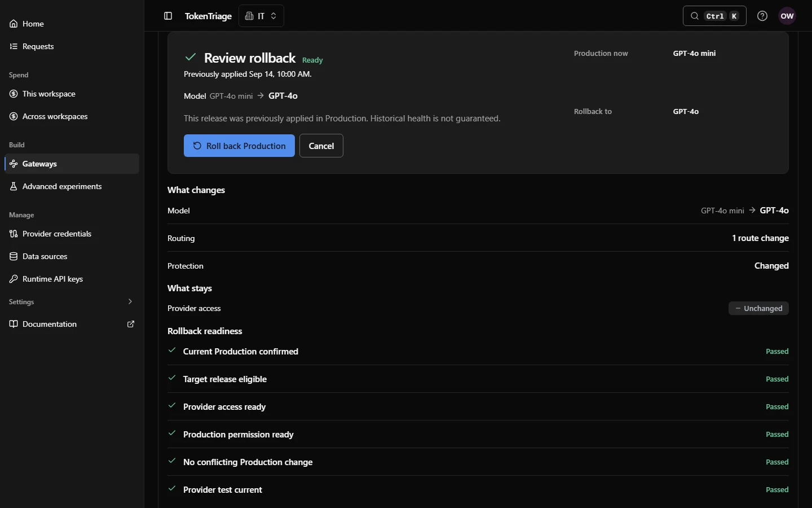812x508 pixels.
Task: Click the Advanced experiments flask icon
Action: [x=14, y=186]
